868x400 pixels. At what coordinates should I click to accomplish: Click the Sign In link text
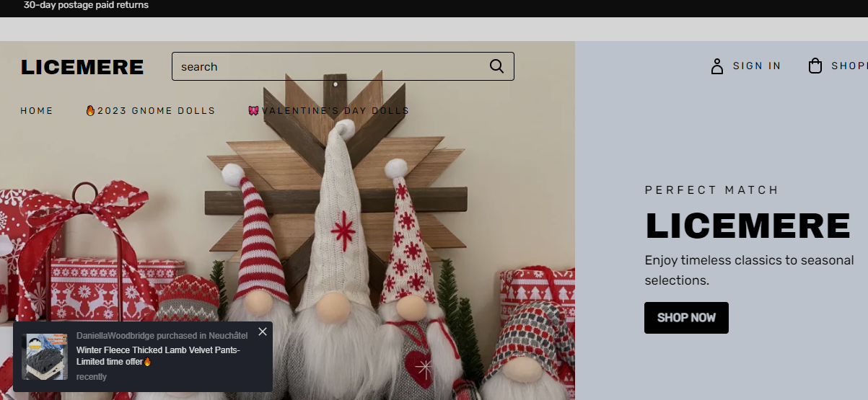757,66
